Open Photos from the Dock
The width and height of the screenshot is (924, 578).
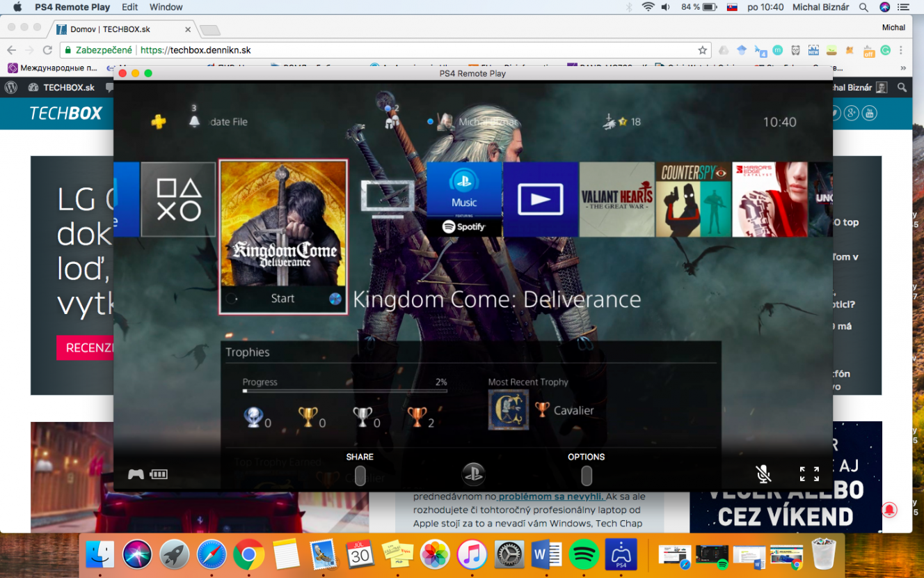(435, 555)
